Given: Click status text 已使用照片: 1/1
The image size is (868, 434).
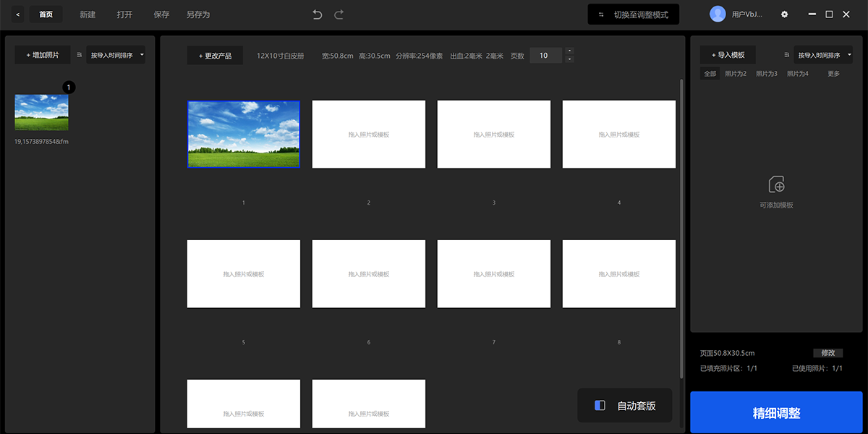Looking at the screenshot, I should point(817,368).
